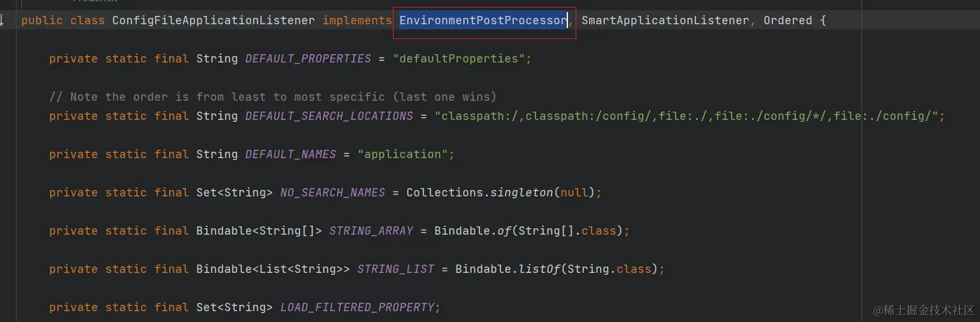Click the Ordered interface name
This screenshot has width=980, height=322.
(788, 20)
